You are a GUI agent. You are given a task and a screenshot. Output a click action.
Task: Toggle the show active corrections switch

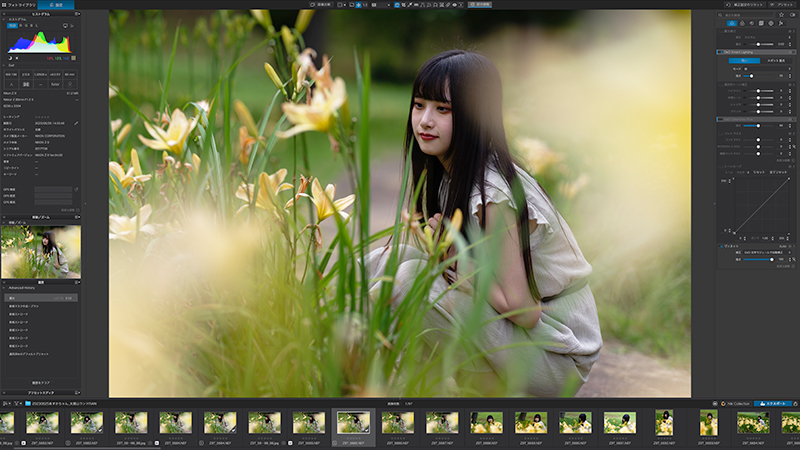[x=793, y=15]
